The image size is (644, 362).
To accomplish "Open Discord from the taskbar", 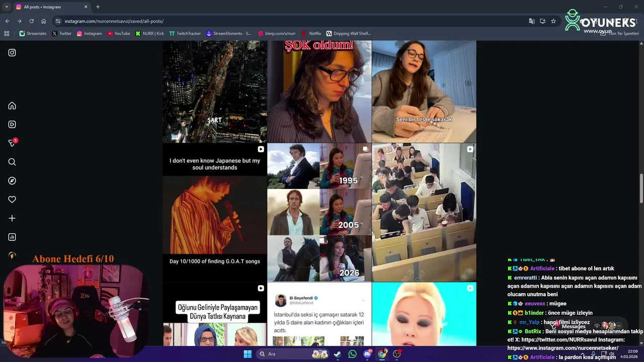I will pyautogui.click(x=367, y=354).
